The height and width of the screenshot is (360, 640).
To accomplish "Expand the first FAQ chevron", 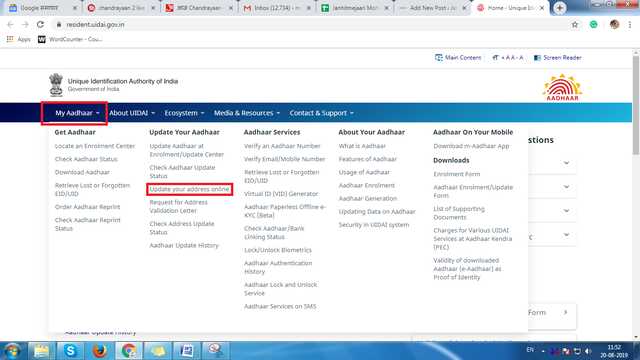I will tap(566, 163).
